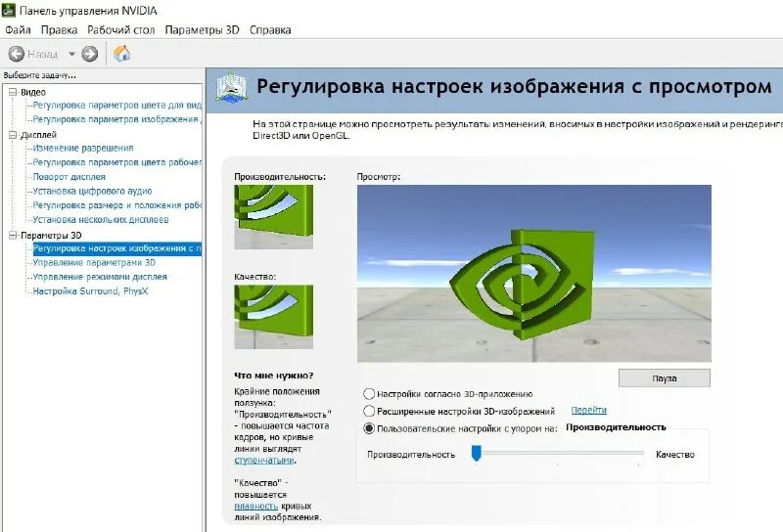The height and width of the screenshot is (532, 783).
Task: Open the Home page icon
Action: point(121,54)
